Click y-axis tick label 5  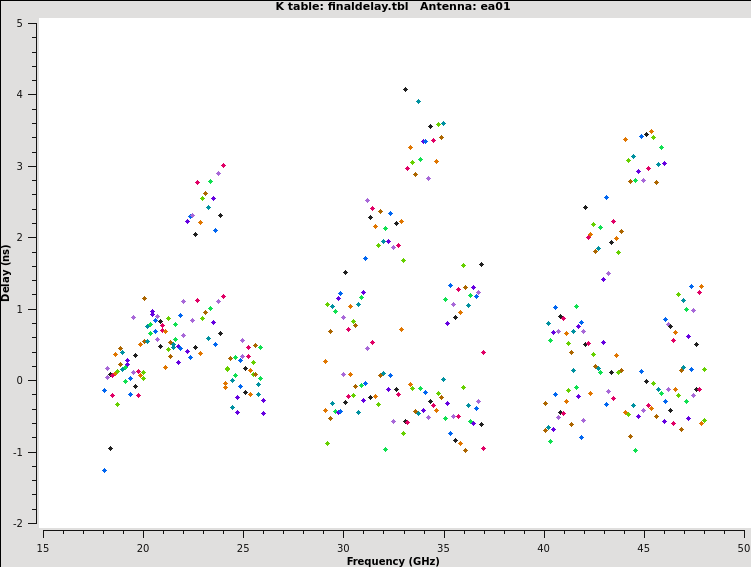coord(32,23)
